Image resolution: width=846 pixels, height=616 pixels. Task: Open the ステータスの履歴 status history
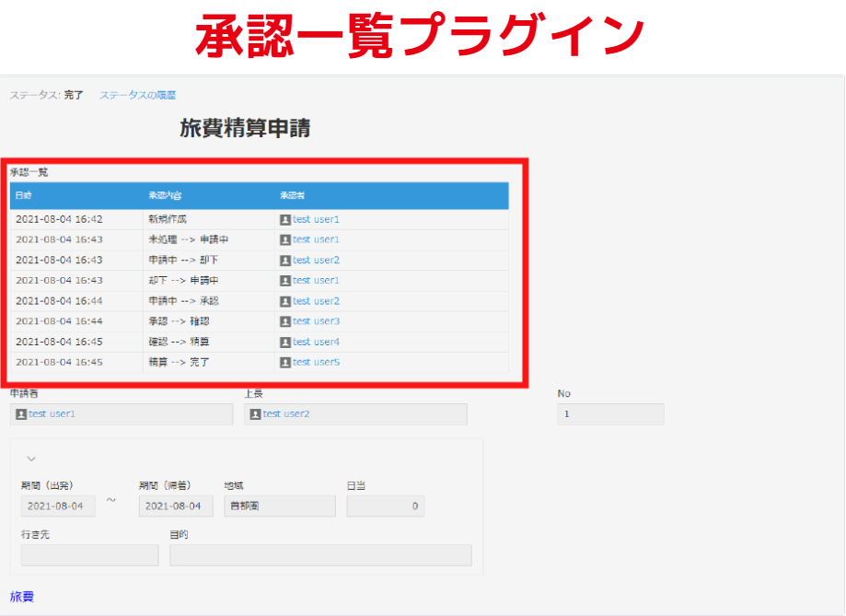(x=140, y=95)
